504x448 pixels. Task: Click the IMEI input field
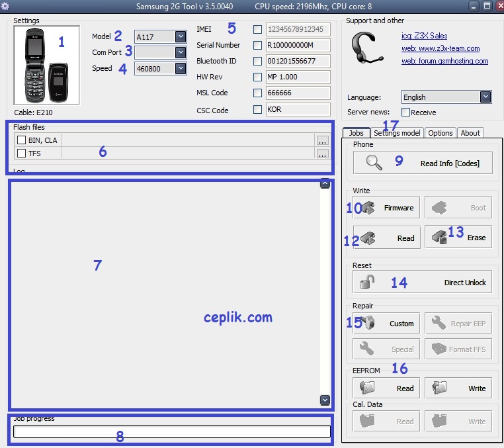coord(298,29)
